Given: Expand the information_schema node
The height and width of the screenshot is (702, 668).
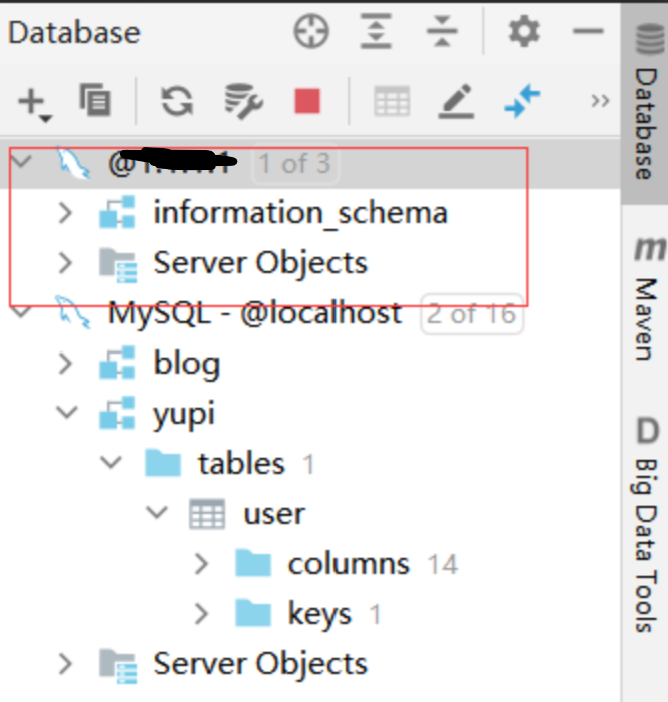Looking at the screenshot, I should point(65,213).
